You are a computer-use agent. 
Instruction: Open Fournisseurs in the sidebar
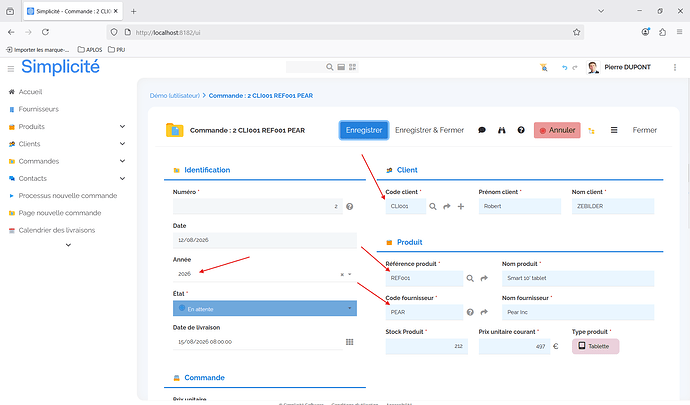[38, 109]
